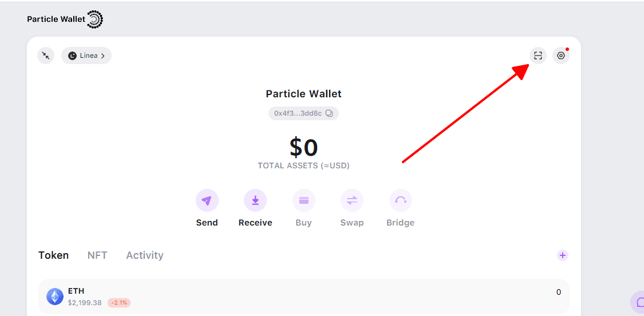The height and width of the screenshot is (316, 644).
Task: Open the settings hexagon icon
Action: pyautogui.click(x=561, y=56)
